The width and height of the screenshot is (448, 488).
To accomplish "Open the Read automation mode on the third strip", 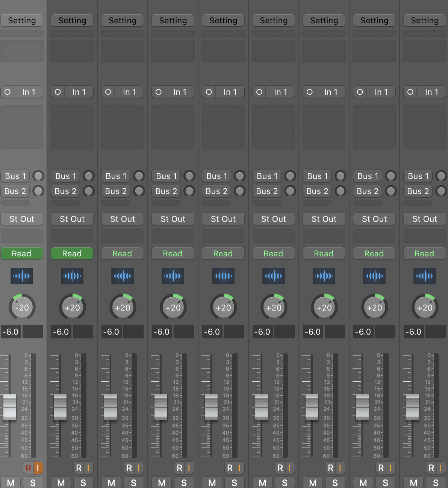I will pos(123,254).
